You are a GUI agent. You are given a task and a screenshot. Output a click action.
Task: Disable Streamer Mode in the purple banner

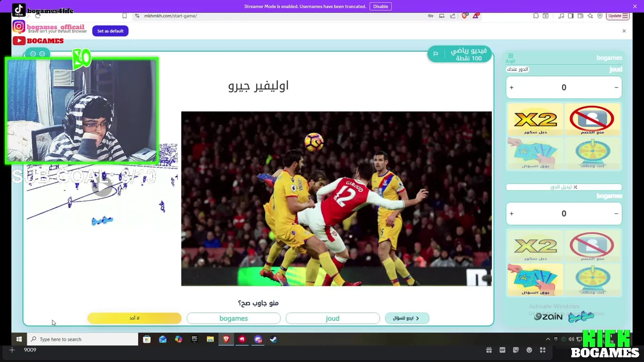(380, 6)
